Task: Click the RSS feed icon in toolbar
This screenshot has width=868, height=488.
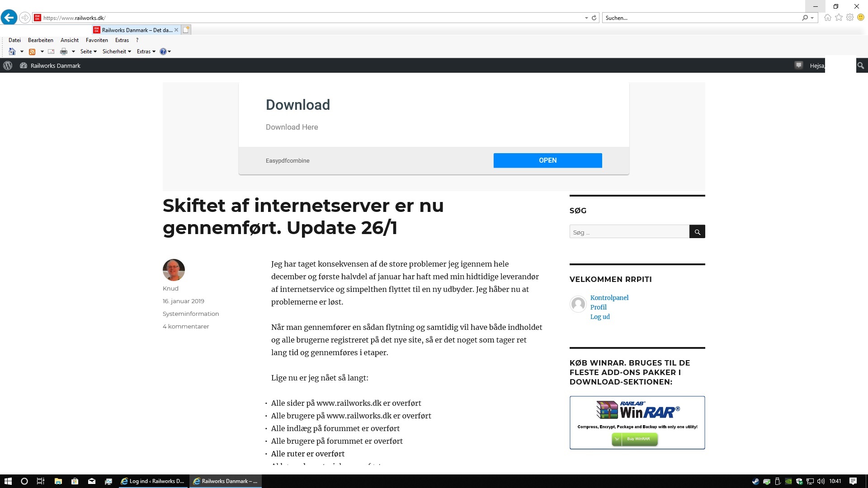Action: click(x=32, y=52)
